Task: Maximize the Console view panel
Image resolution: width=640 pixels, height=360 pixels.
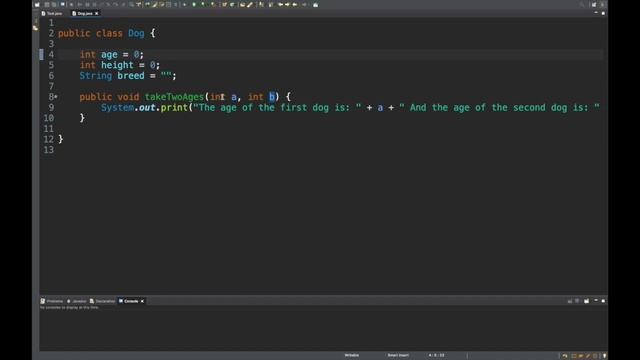Action: point(603,301)
